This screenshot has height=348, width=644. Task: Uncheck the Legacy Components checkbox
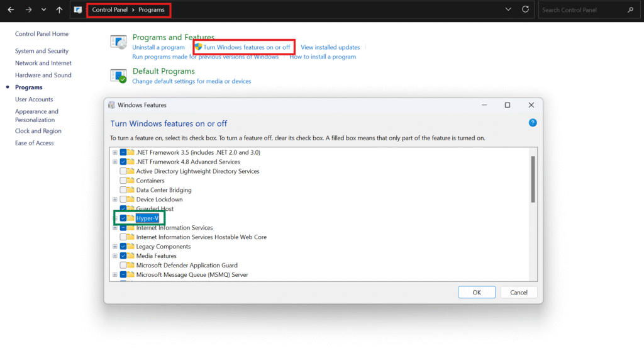point(123,247)
